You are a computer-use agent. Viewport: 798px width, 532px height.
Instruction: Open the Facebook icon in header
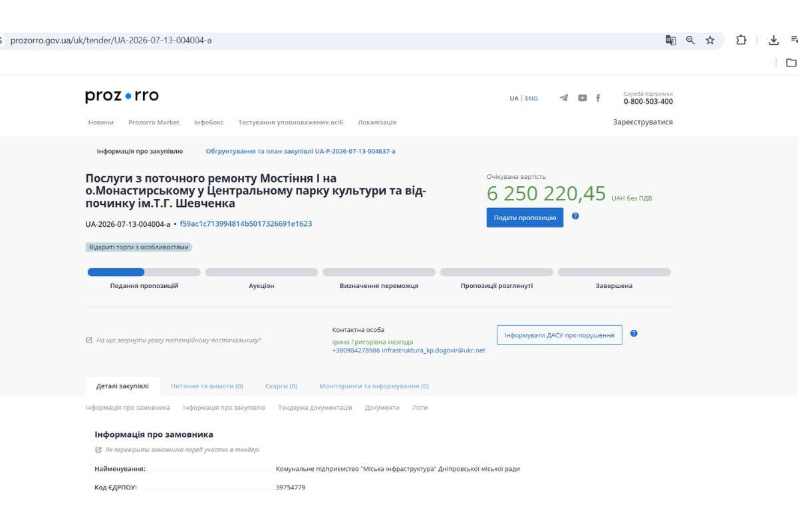(598, 98)
